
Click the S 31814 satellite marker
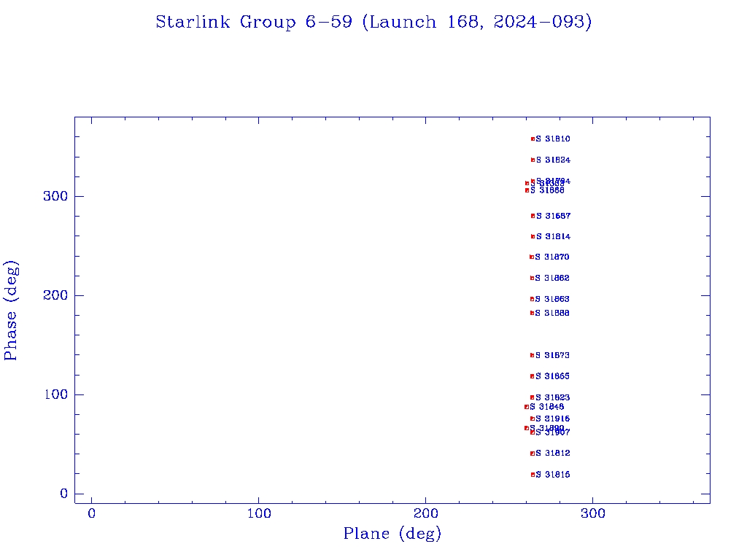tap(533, 236)
